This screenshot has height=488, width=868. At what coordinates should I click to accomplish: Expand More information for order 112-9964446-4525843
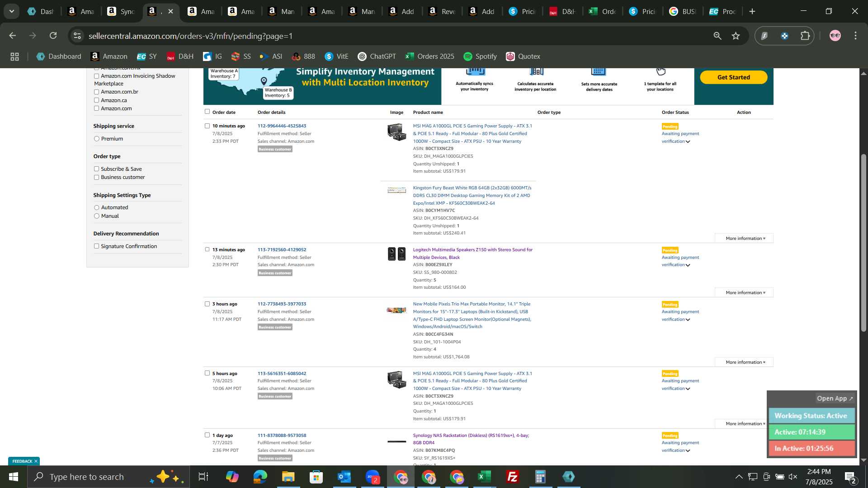click(744, 238)
